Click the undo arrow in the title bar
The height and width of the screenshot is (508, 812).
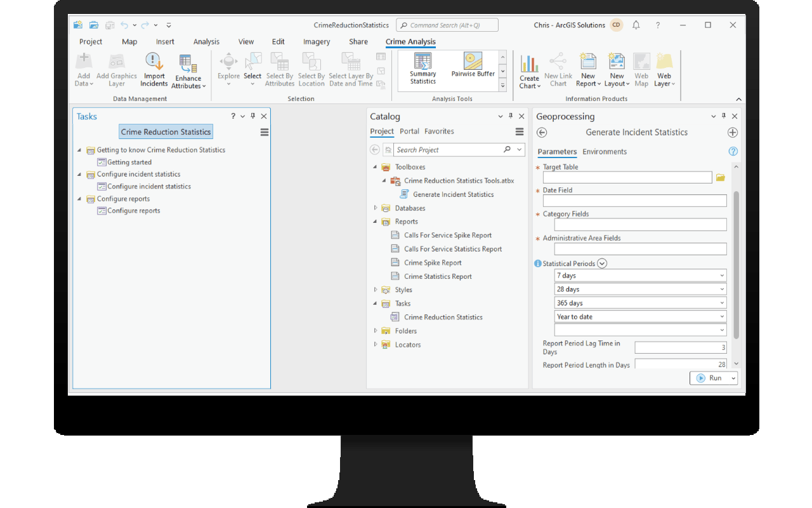[x=124, y=25]
